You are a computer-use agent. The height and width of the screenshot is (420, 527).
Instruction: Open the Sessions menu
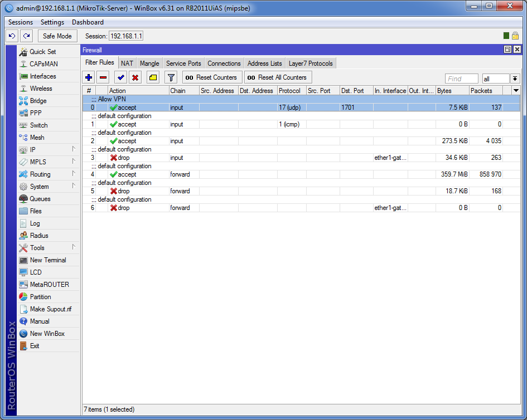click(21, 22)
